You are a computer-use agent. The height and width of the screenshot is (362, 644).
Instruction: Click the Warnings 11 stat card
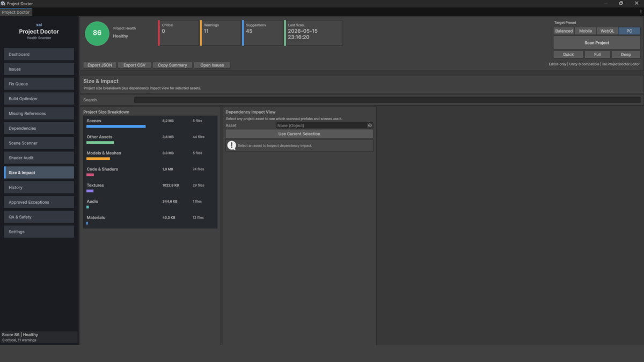221,33
